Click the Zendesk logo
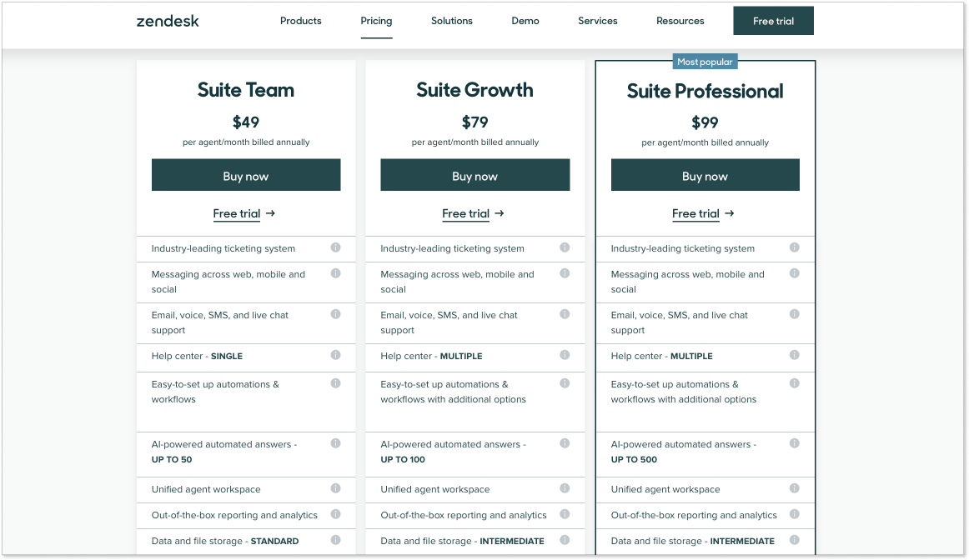 (168, 21)
